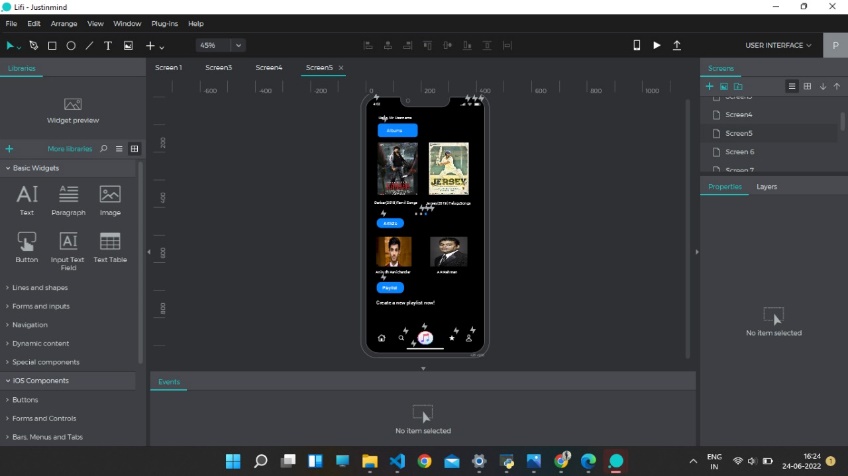The height and width of the screenshot is (476, 848).
Task: Click the distribute horizontally icon
Action: click(x=507, y=45)
